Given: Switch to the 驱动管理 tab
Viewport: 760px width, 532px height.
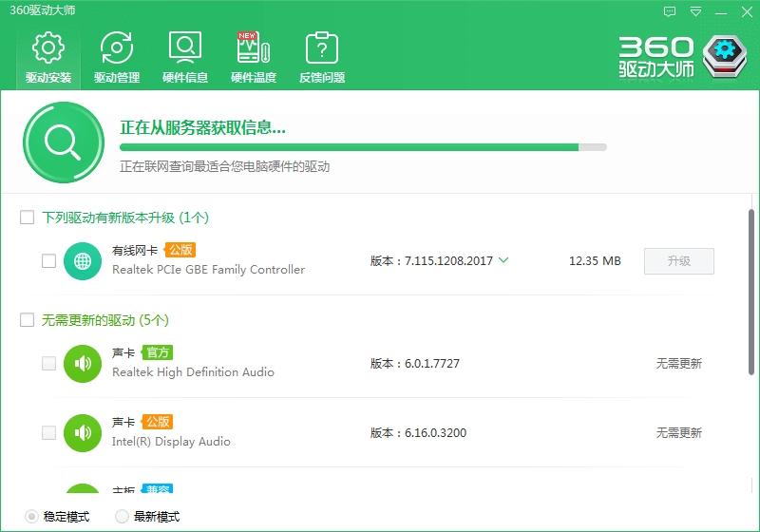Looking at the screenshot, I should (117, 57).
